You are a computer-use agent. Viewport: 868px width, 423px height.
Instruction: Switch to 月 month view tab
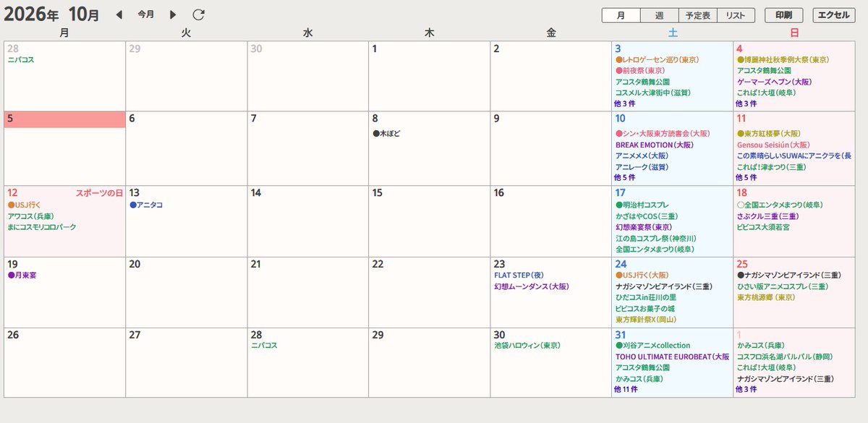click(x=621, y=15)
